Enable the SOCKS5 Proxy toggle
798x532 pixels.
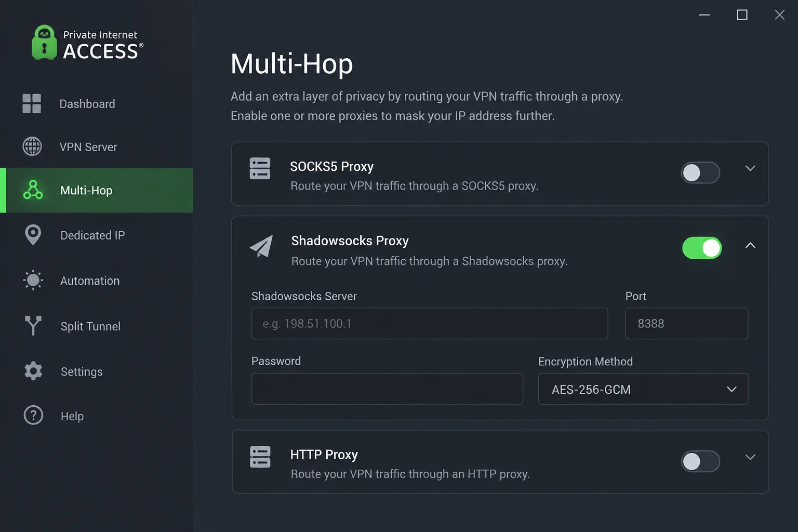(x=700, y=172)
